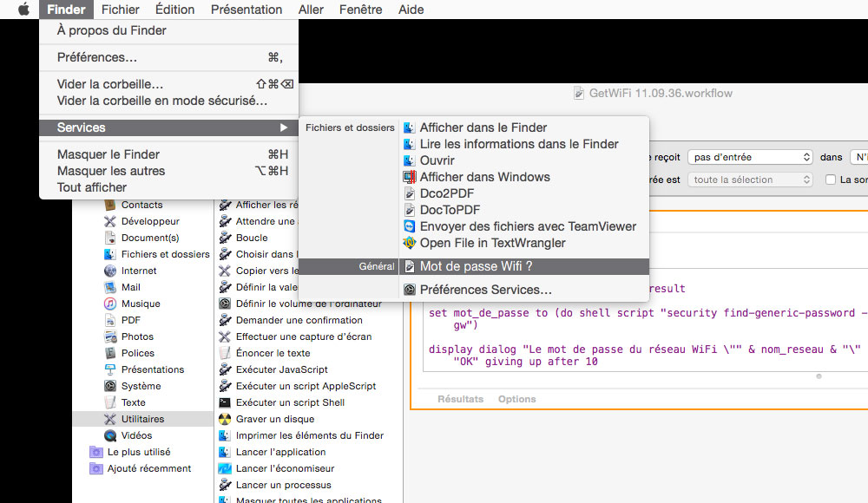Open the Aide menu
The image size is (868, 503).
click(411, 10)
